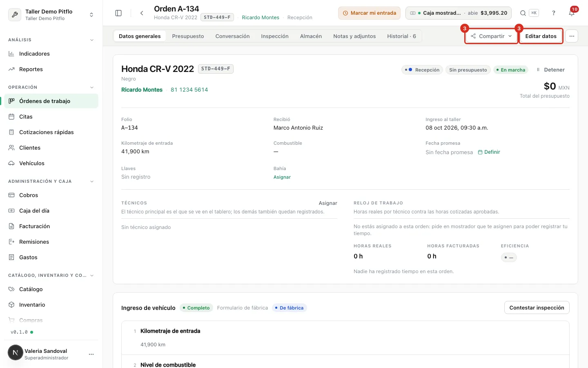The height and width of the screenshot is (368, 588).
Task: Open the Taller Demo Pitflo workspace switcher
Action: click(51, 15)
